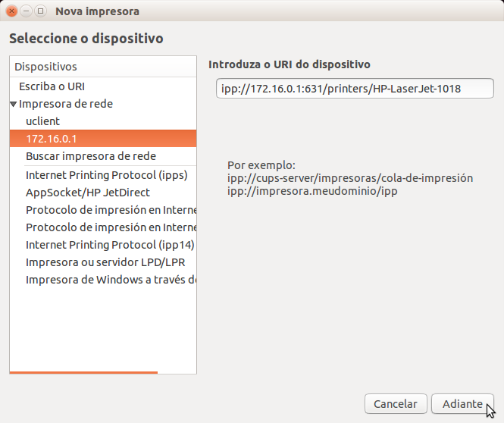Image resolution: width=504 pixels, height=423 pixels.
Task: Select 'AppSocket/HP JetDirect' option
Action: click(103, 193)
